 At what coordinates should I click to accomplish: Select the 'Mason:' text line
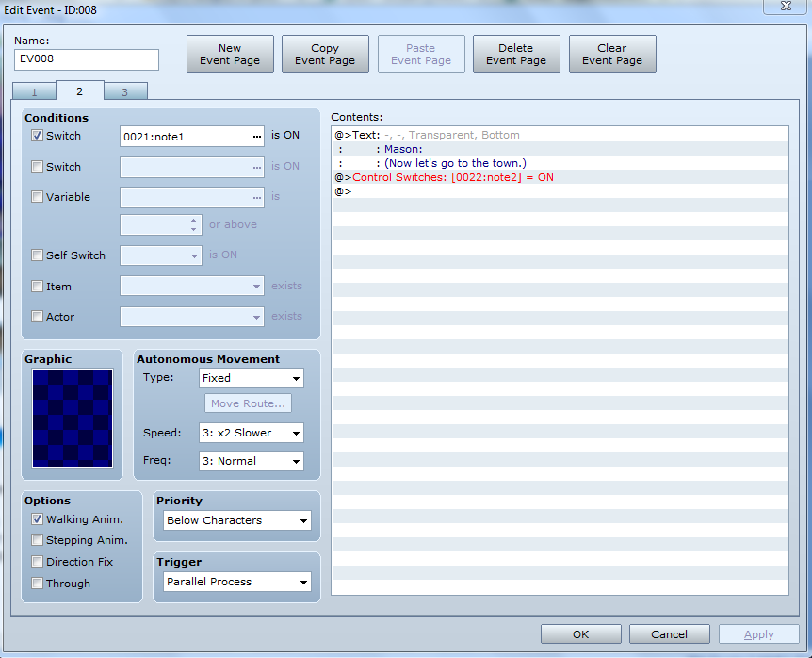pos(560,149)
